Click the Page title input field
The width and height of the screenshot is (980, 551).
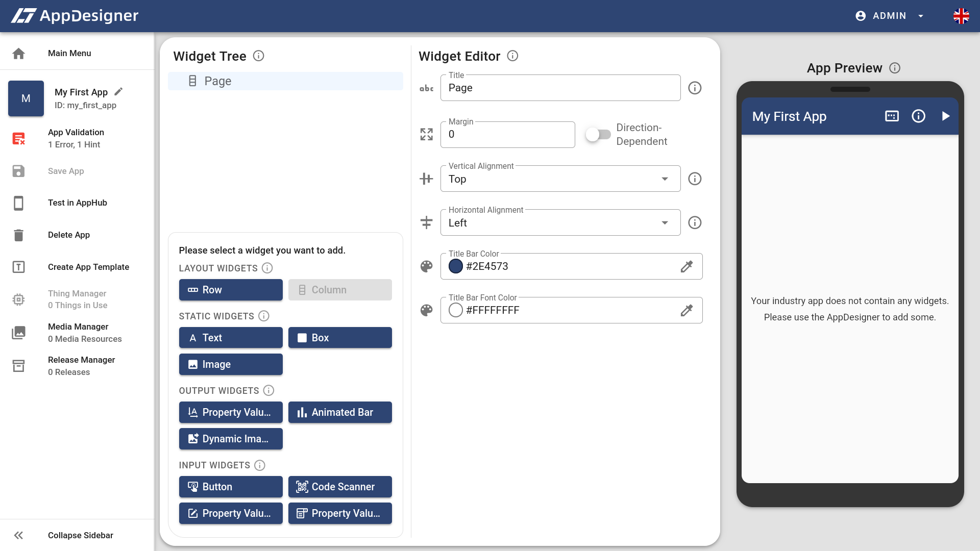pyautogui.click(x=560, y=87)
